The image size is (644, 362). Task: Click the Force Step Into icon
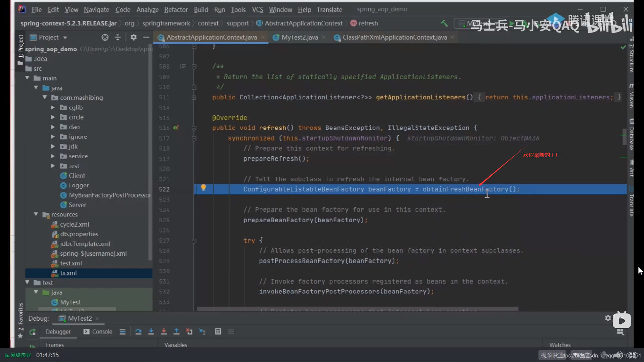tap(164, 331)
